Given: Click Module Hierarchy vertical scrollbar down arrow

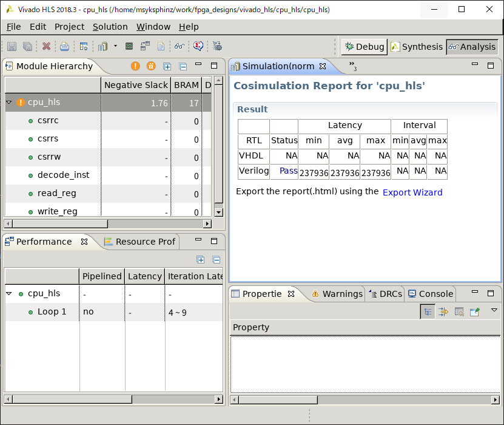Looking at the screenshot, I should 218,212.
